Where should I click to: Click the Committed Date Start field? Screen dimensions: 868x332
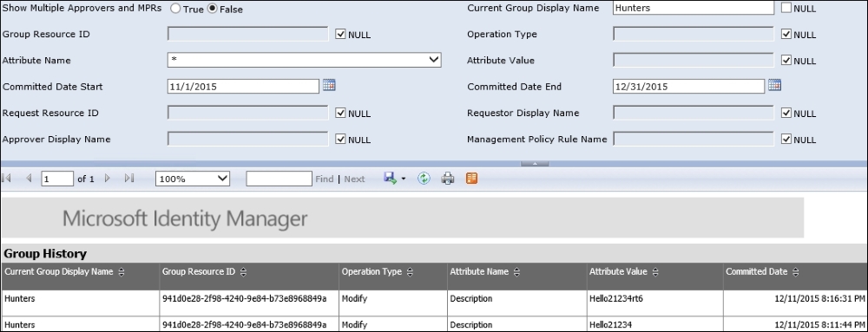tap(244, 86)
